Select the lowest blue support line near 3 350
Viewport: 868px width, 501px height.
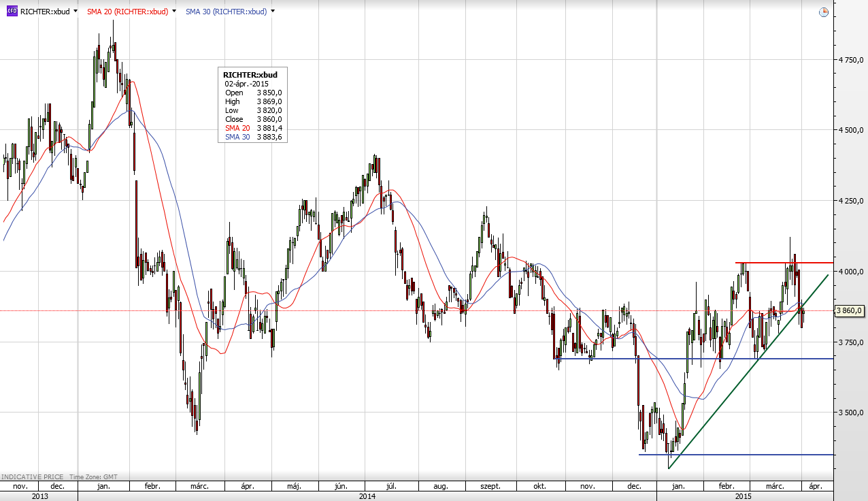736,455
